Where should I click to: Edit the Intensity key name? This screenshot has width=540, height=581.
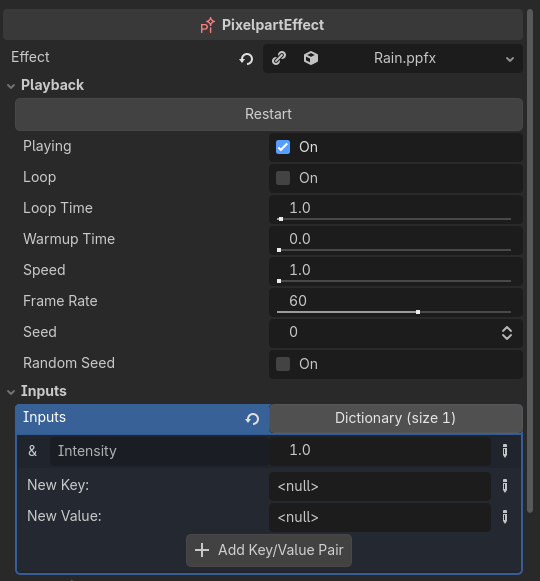(x=159, y=451)
